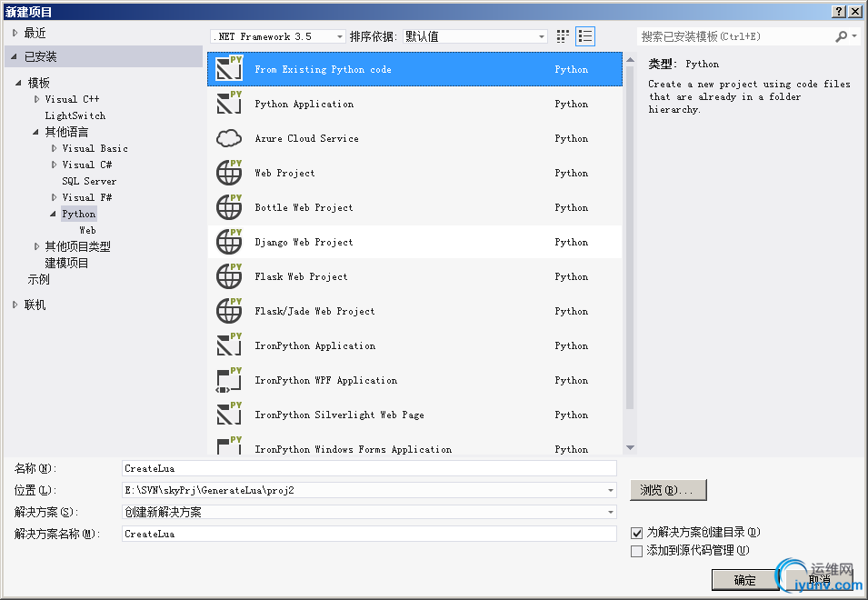Select the IronPython WPF Application row text
Viewport: 868px width, 600px height.
click(325, 380)
